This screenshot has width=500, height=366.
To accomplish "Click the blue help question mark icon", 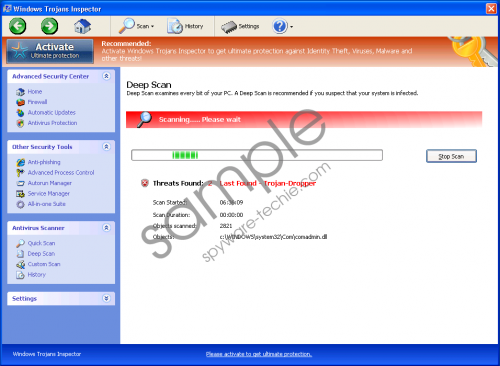I will pyautogui.click(x=280, y=26).
